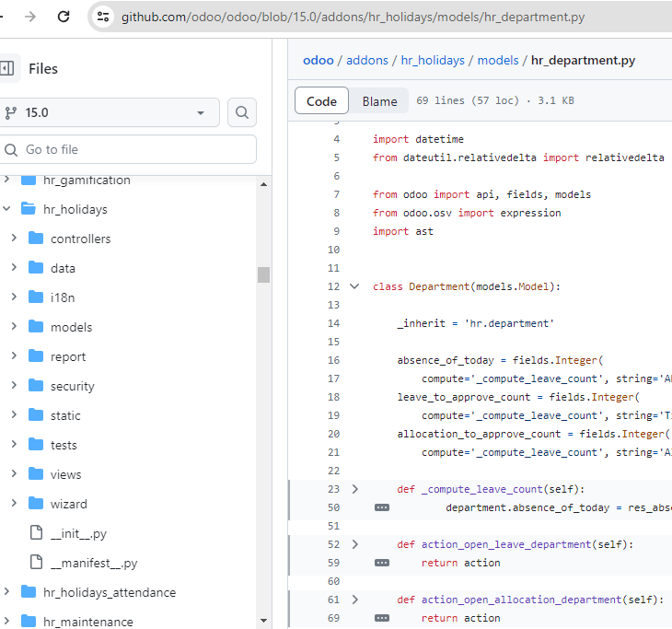
Task: Go to hr_holidays breadcrumb link
Action: [433, 61]
